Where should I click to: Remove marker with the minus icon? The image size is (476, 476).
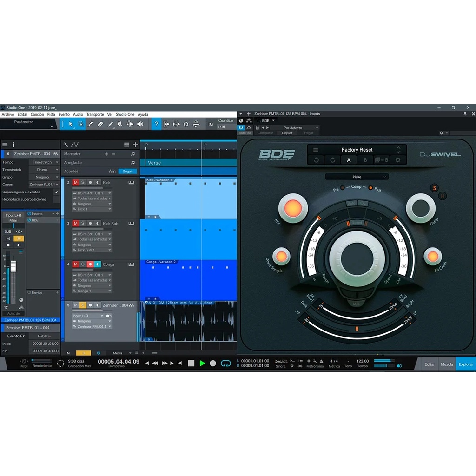pos(113,154)
